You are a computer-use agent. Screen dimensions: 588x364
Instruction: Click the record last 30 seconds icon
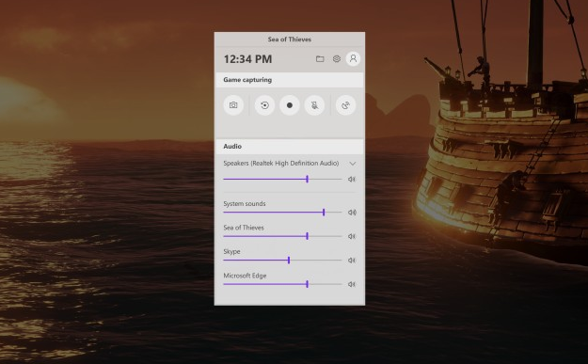(264, 105)
